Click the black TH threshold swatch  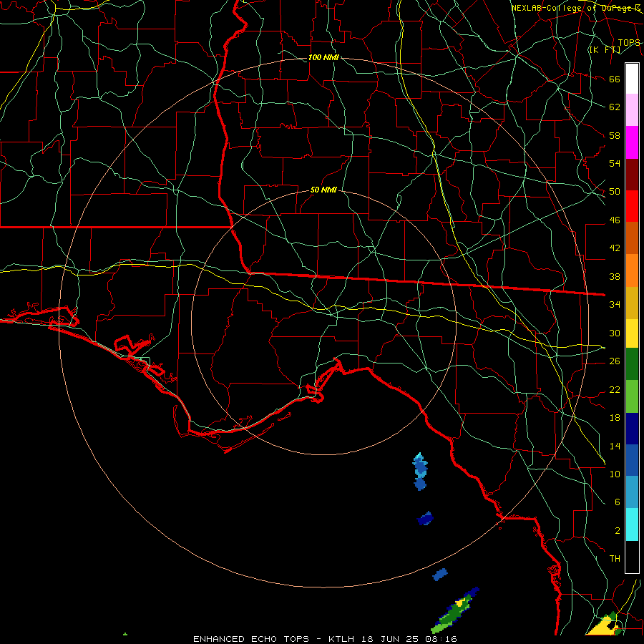[x=632, y=557]
